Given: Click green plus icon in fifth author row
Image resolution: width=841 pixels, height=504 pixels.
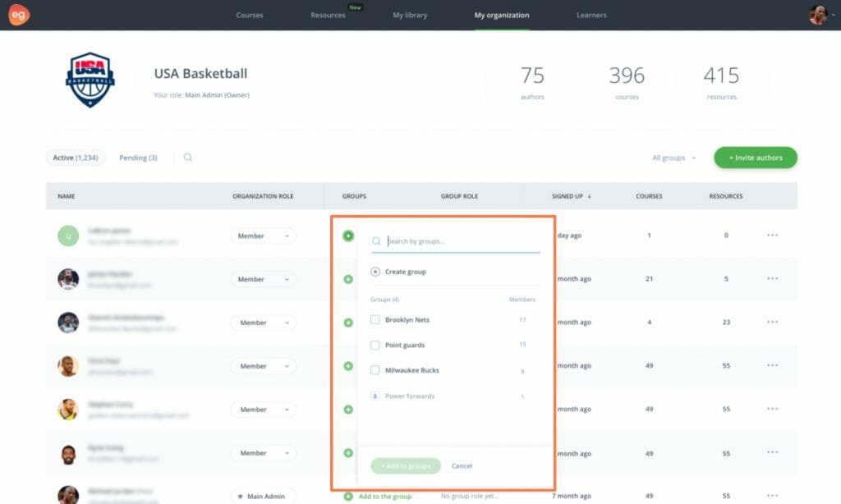Looking at the screenshot, I should click(348, 410).
